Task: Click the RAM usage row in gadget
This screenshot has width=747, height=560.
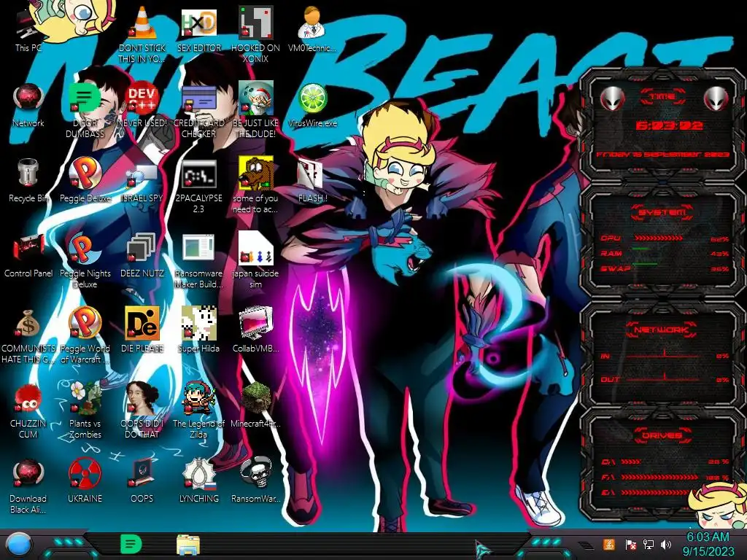Action: (x=664, y=253)
